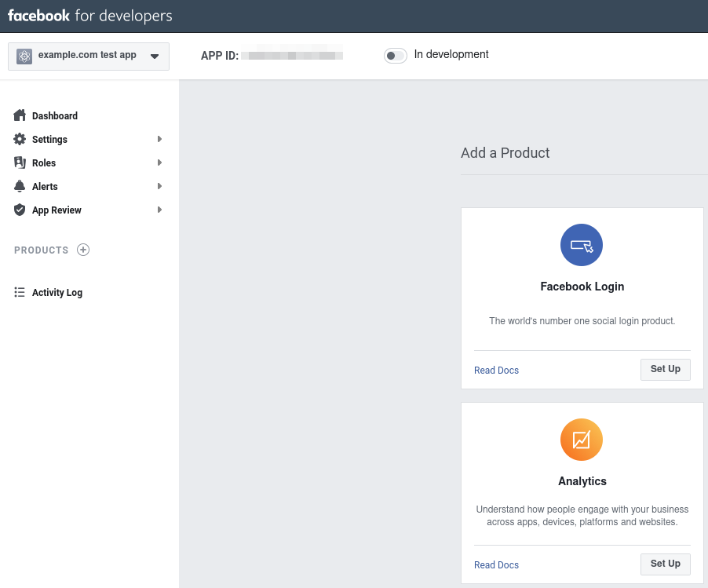Open App Review in the sidebar

pos(57,210)
